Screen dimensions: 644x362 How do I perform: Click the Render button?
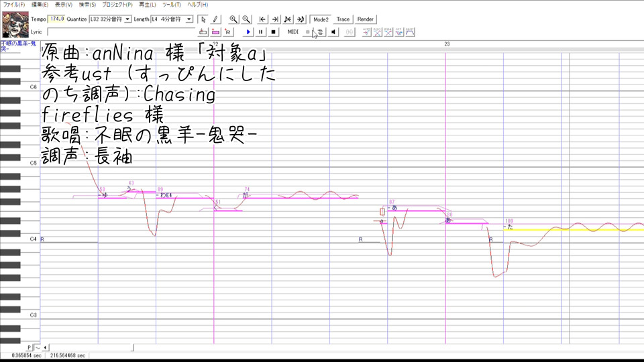[x=365, y=19]
